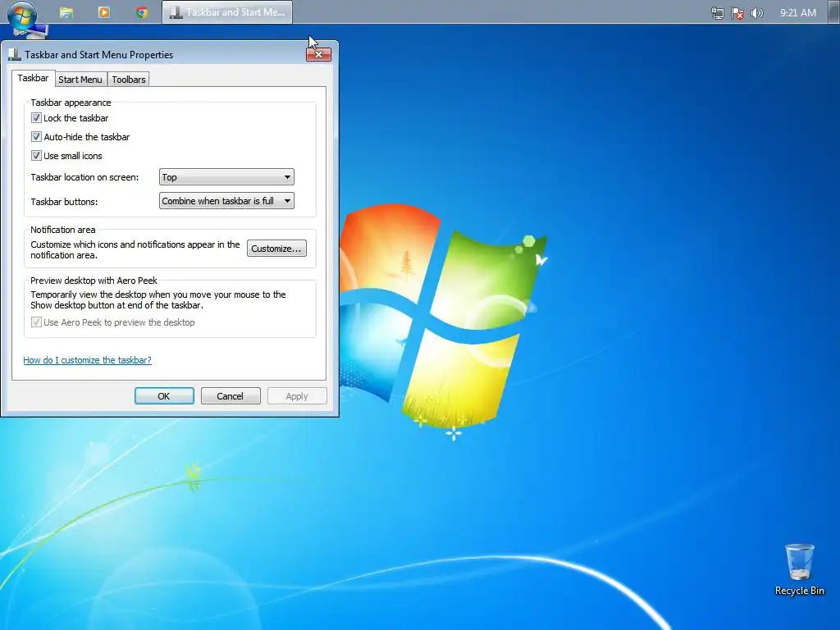Open the Taskbar location on screen dropdown
This screenshot has width=840, height=630.
coord(226,177)
